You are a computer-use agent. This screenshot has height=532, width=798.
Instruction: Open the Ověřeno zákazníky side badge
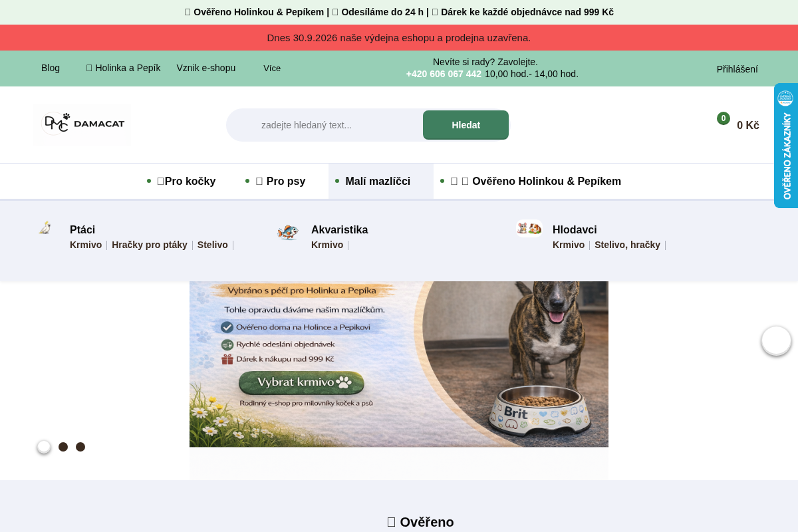(x=786, y=146)
